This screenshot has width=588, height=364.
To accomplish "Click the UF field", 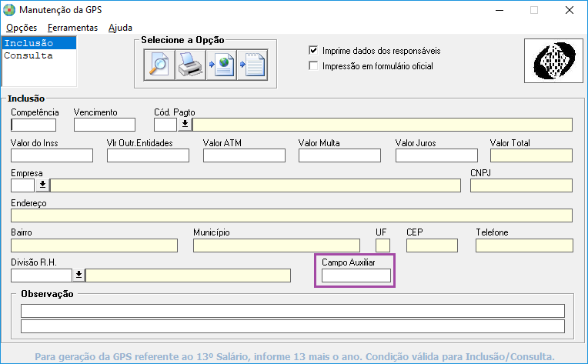I will 383,245.
